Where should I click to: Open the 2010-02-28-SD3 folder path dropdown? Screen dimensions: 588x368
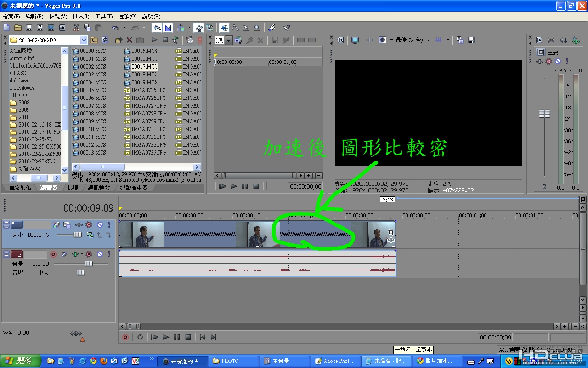(83, 40)
